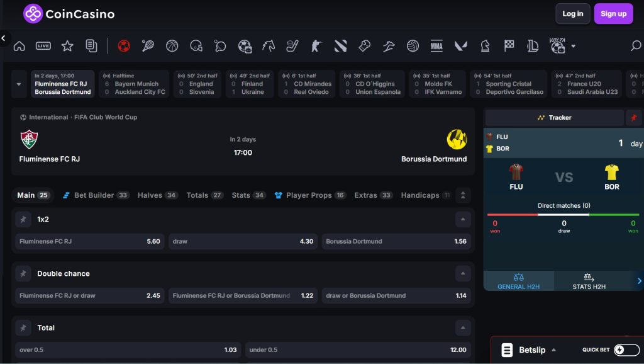
Task: Collapse the Total market section
Action: [463, 328]
